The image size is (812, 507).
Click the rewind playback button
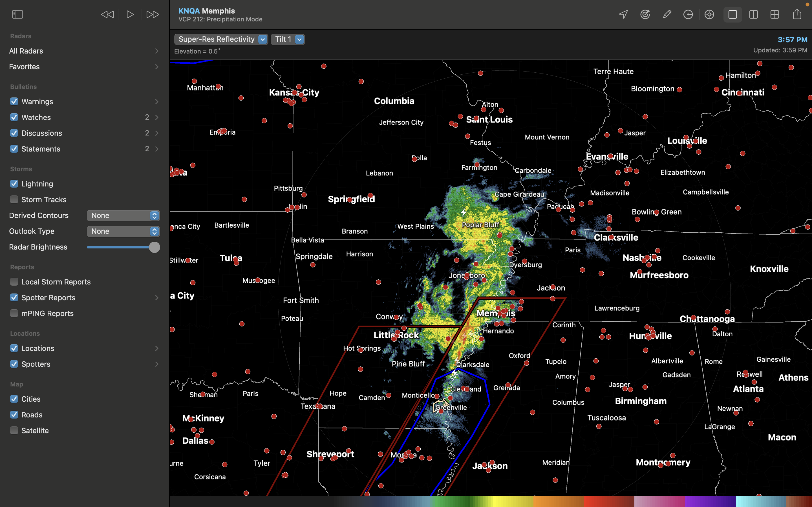107,14
